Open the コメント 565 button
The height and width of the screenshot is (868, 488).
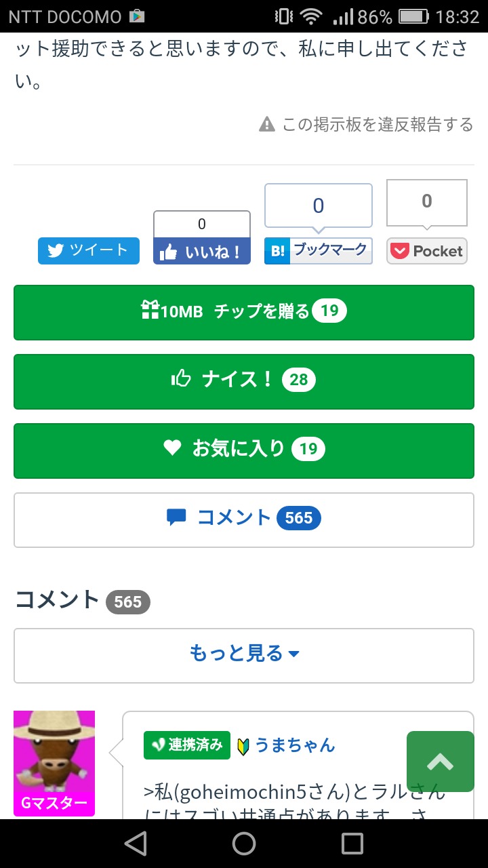pos(244,519)
